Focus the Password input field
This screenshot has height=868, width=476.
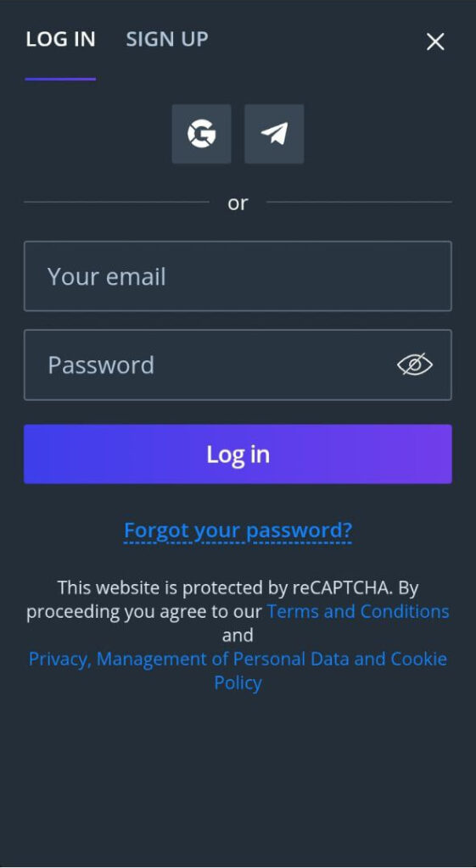(x=238, y=364)
